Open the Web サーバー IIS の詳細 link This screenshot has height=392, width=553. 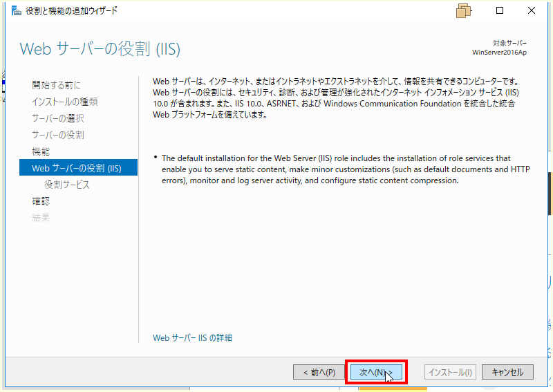point(192,337)
